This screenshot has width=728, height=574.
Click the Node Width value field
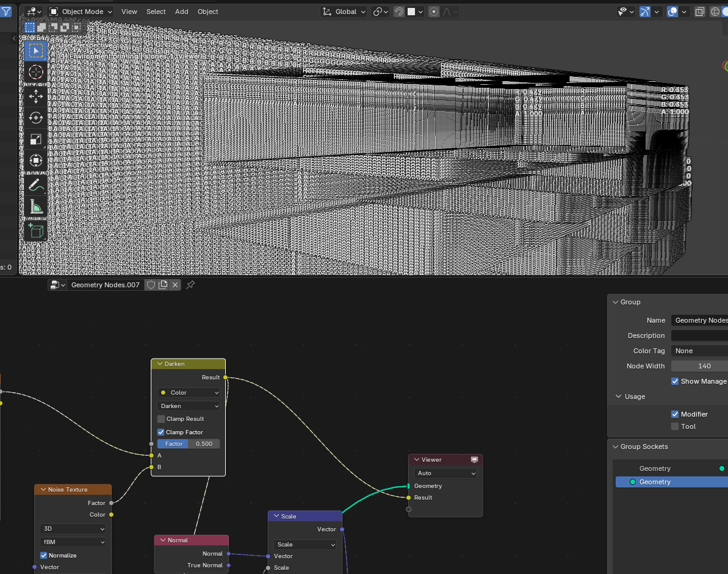[x=704, y=366]
